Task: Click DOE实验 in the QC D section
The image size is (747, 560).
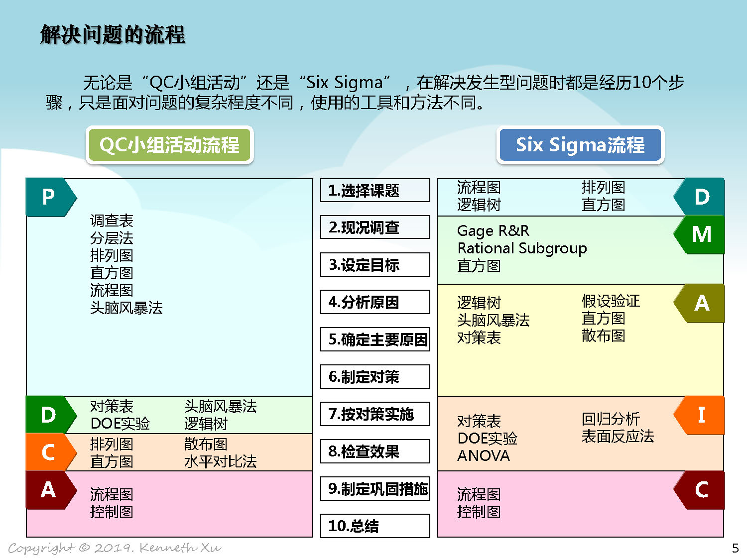Action: point(120,424)
